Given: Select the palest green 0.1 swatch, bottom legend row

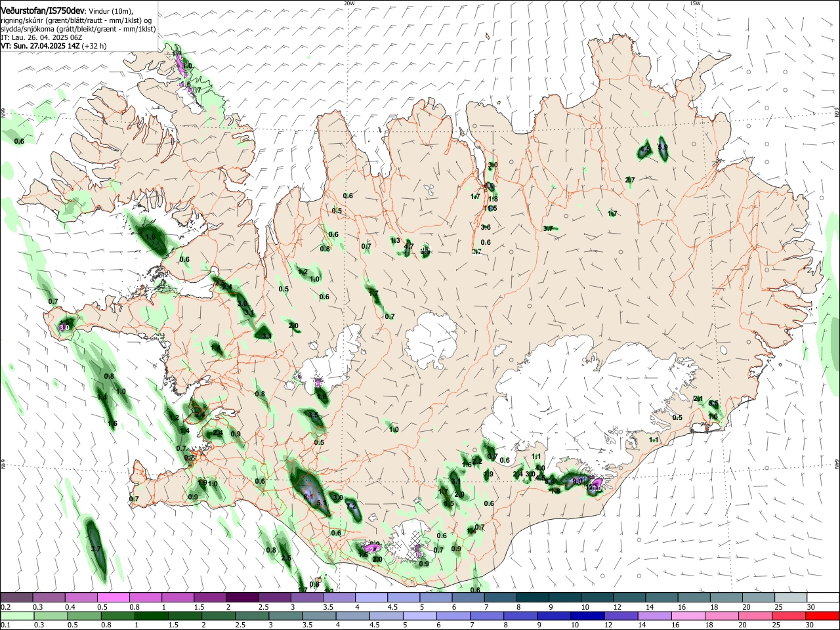Looking at the screenshot, I should pyautogui.click(x=16, y=616).
